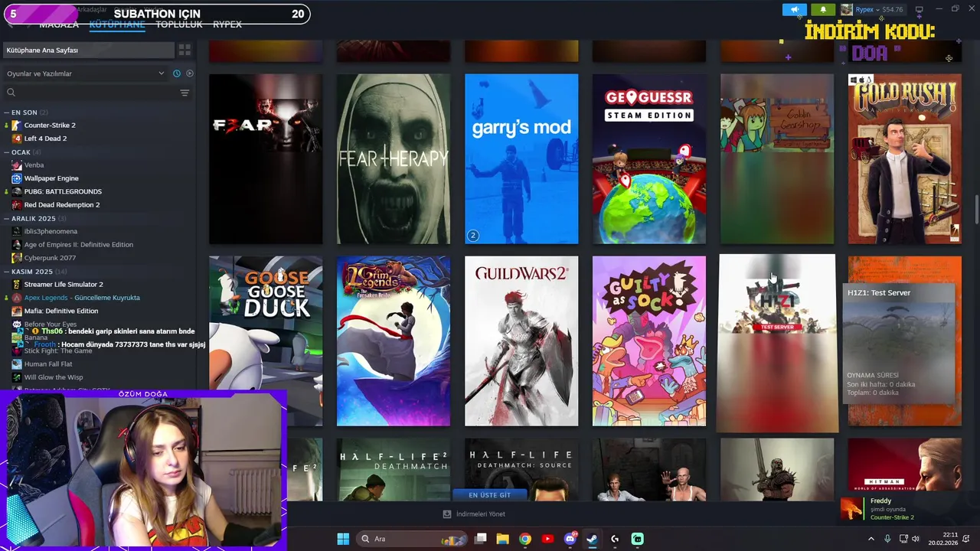
Task: Open garry's mod game cover
Action: coord(521,159)
